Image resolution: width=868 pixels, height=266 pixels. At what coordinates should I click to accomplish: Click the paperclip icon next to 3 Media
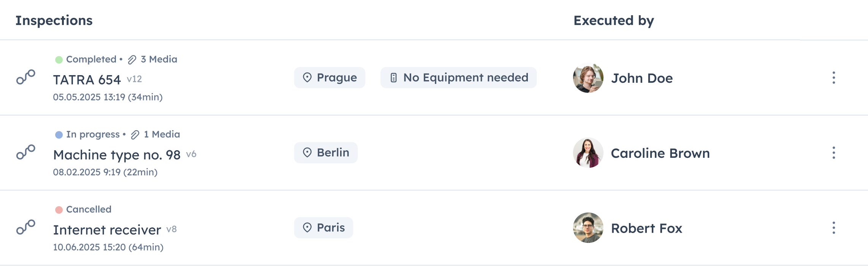pos(132,60)
